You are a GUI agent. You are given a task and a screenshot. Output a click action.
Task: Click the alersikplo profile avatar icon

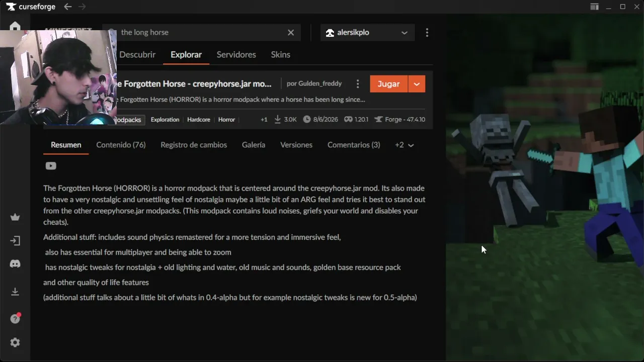330,33
